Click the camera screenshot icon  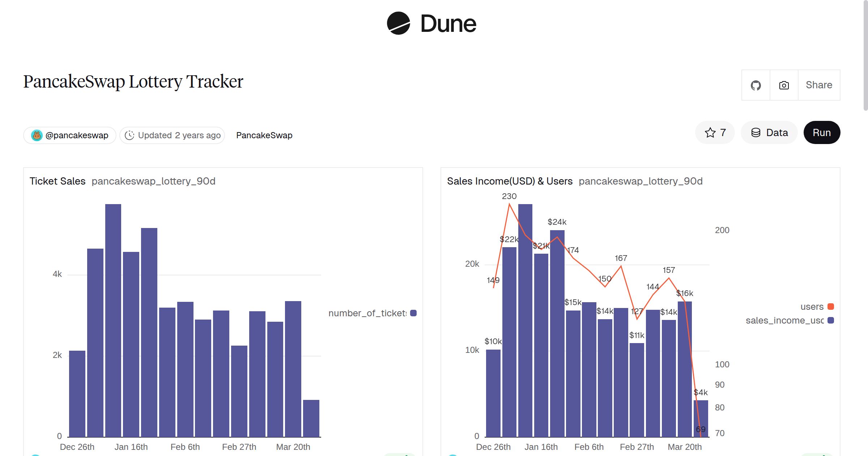click(x=783, y=85)
